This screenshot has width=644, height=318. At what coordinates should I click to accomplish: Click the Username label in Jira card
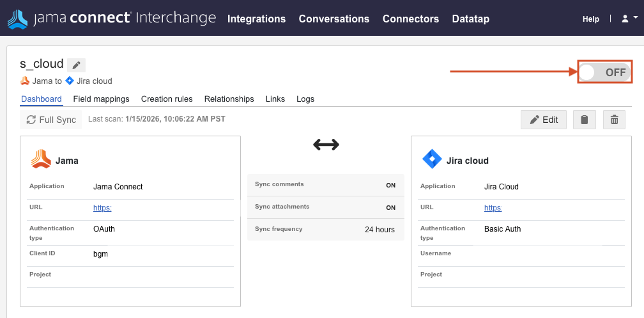point(436,253)
